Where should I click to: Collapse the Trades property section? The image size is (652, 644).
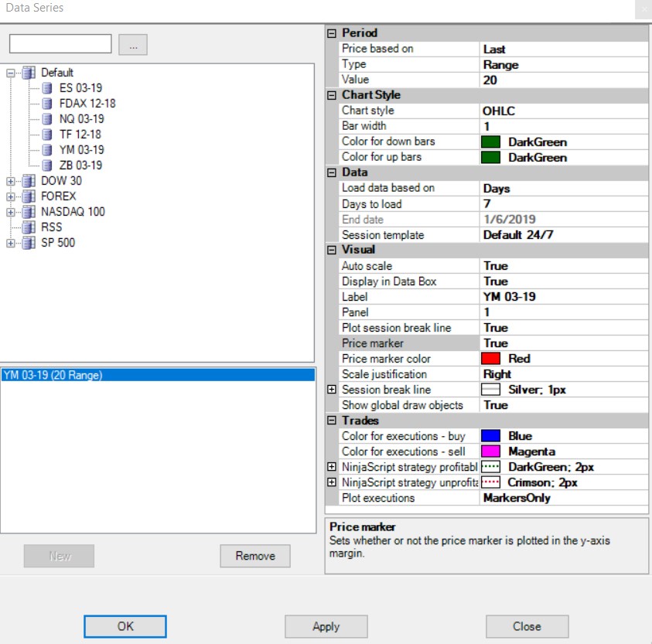click(x=331, y=421)
